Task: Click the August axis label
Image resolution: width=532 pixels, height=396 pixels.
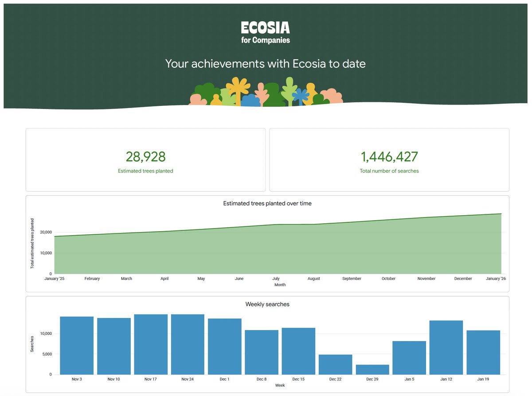Action: [x=313, y=279]
